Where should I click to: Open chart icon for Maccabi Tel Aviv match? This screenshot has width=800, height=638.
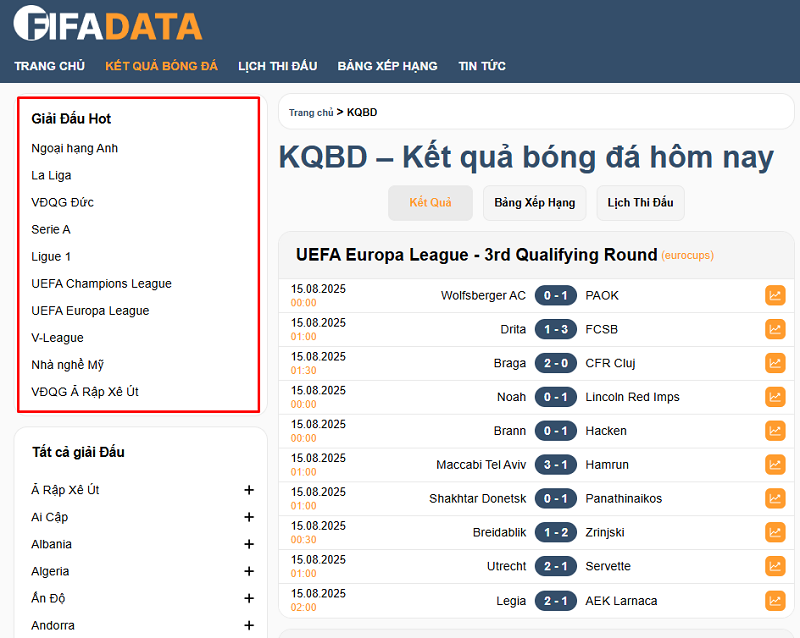pyautogui.click(x=775, y=465)
